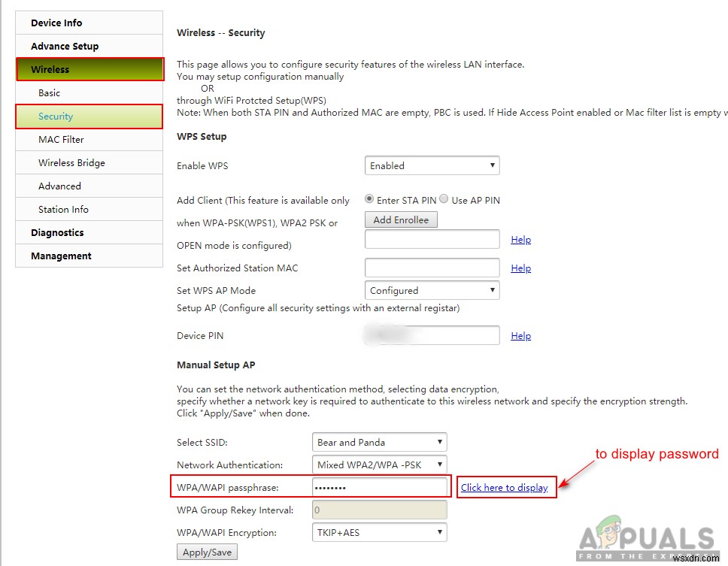This screenshot has width=728, height=566.
Task: Open the Set WPS AP Mode dropdown
Action: click(432, 289)
